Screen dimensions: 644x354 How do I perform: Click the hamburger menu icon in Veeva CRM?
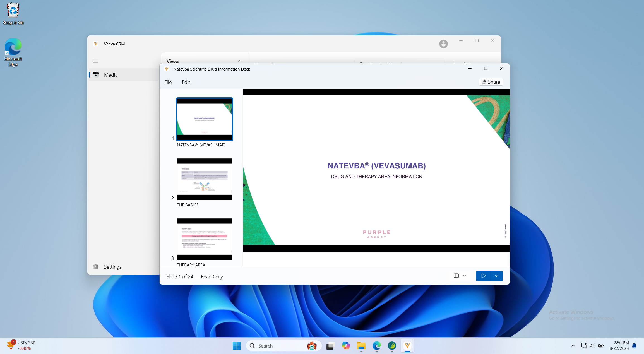(x=96, y=61)
